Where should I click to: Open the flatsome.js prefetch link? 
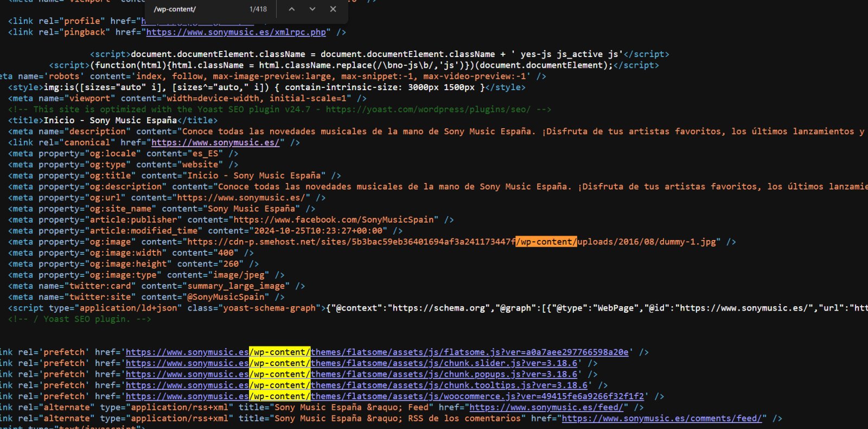(x=377, y=352)
